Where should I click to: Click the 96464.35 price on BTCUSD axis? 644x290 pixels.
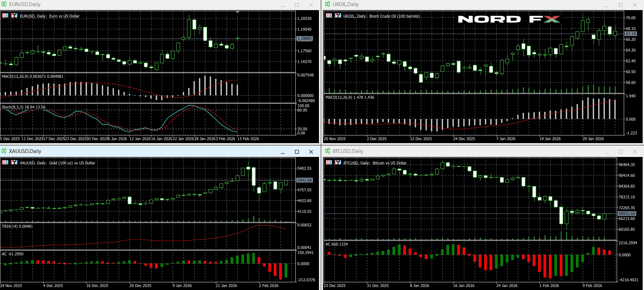[x=627, y=165]
